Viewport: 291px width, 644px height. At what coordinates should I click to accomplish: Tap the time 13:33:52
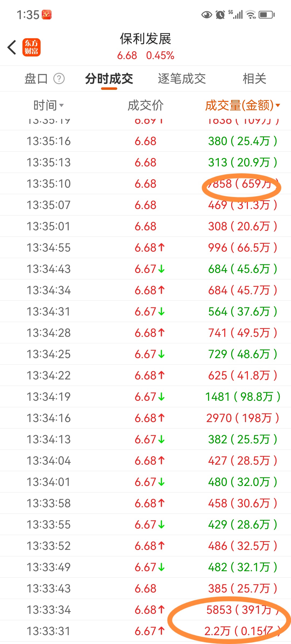(48, 546)
